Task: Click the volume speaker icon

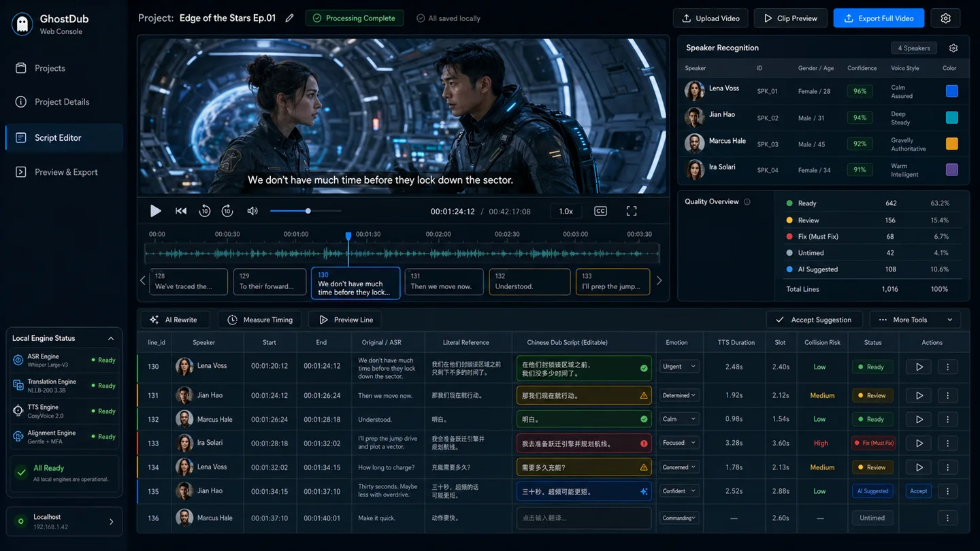Action: tap(252, 211)
